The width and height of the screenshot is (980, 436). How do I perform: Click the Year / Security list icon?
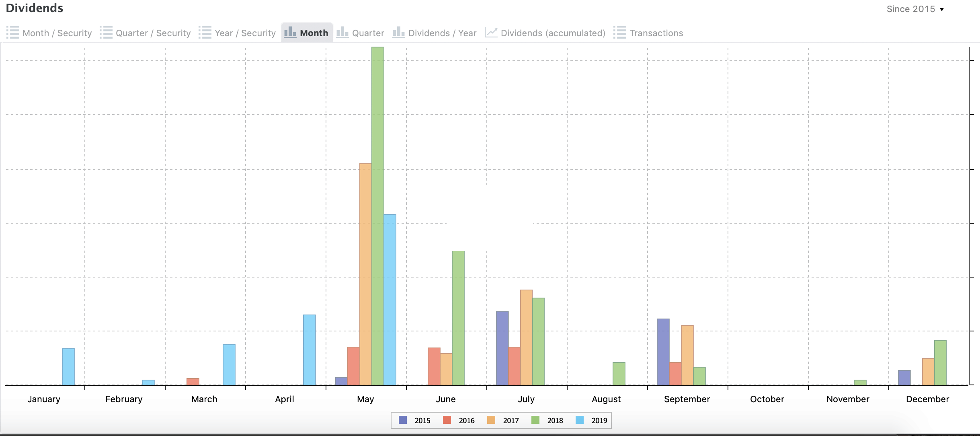205,33
